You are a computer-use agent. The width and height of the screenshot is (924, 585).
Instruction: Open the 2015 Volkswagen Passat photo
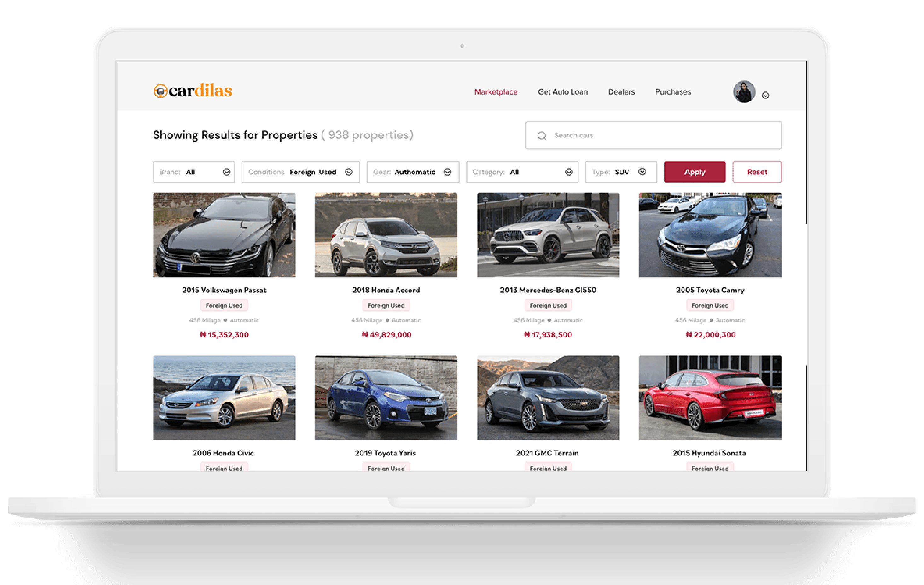[x=224, y=235]
